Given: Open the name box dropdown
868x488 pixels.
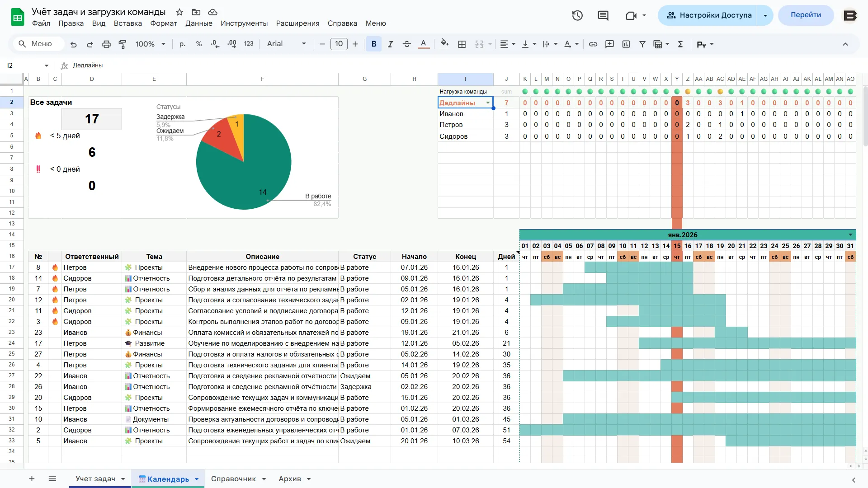Looking at the screenshot, I should (46, 66).
